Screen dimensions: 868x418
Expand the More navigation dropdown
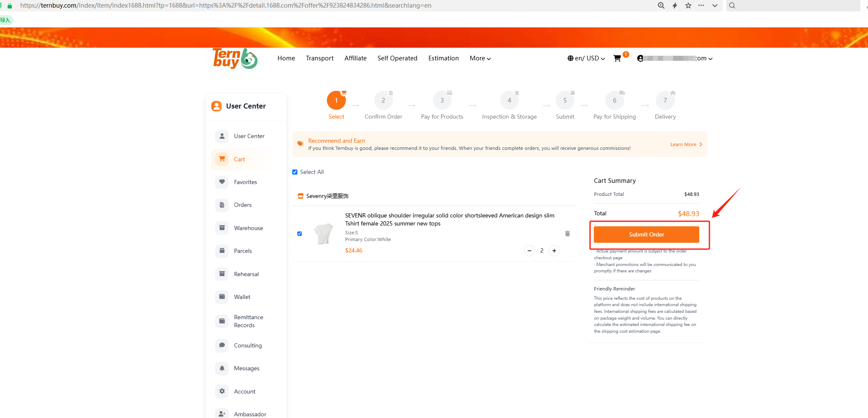(x=480, y=58)
